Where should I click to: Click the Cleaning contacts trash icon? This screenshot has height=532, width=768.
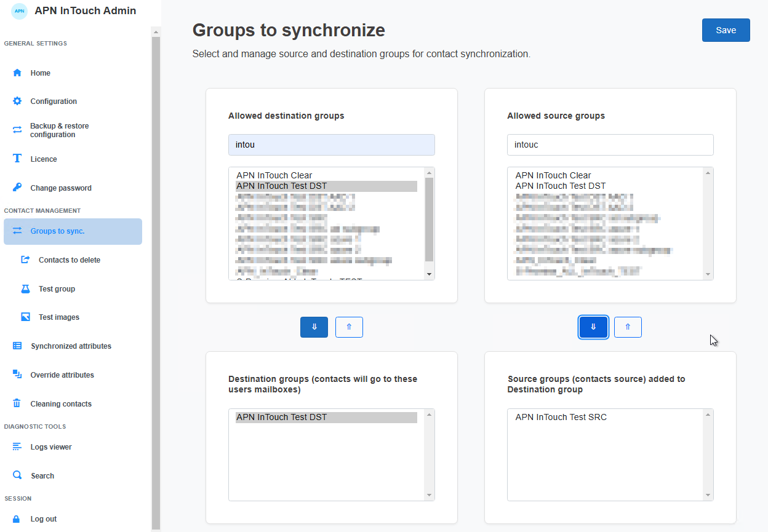coord(17,403)
